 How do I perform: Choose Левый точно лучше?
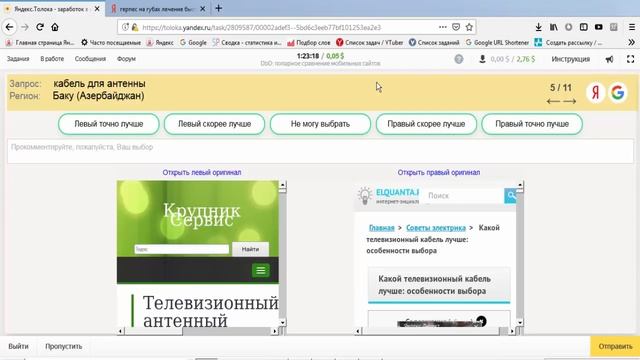click(x=109, y=124)
